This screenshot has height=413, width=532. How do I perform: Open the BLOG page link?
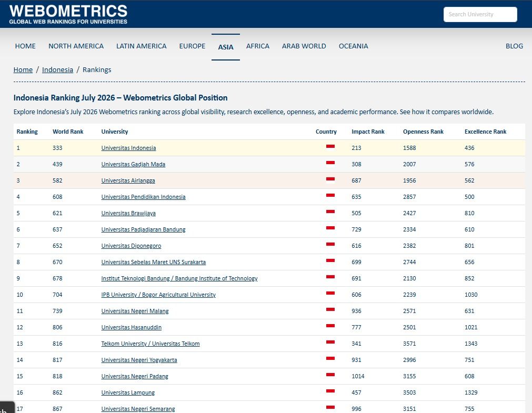[x=514, y=46]
